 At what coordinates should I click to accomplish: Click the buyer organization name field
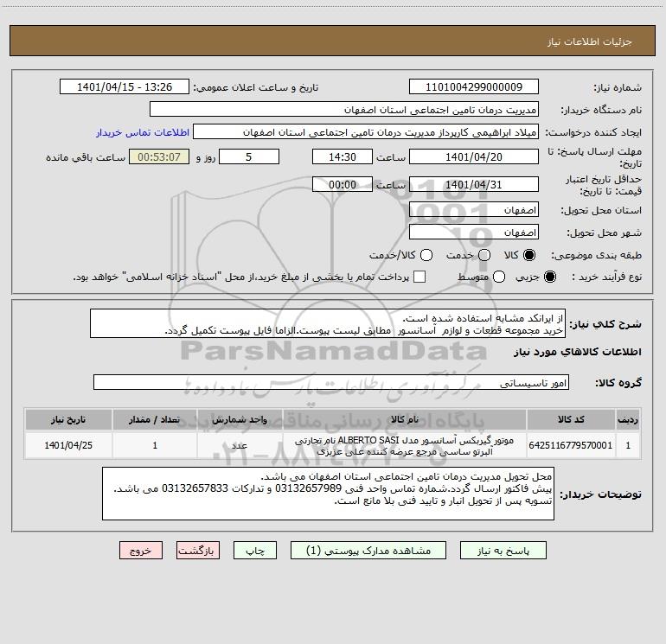[344, 110]
